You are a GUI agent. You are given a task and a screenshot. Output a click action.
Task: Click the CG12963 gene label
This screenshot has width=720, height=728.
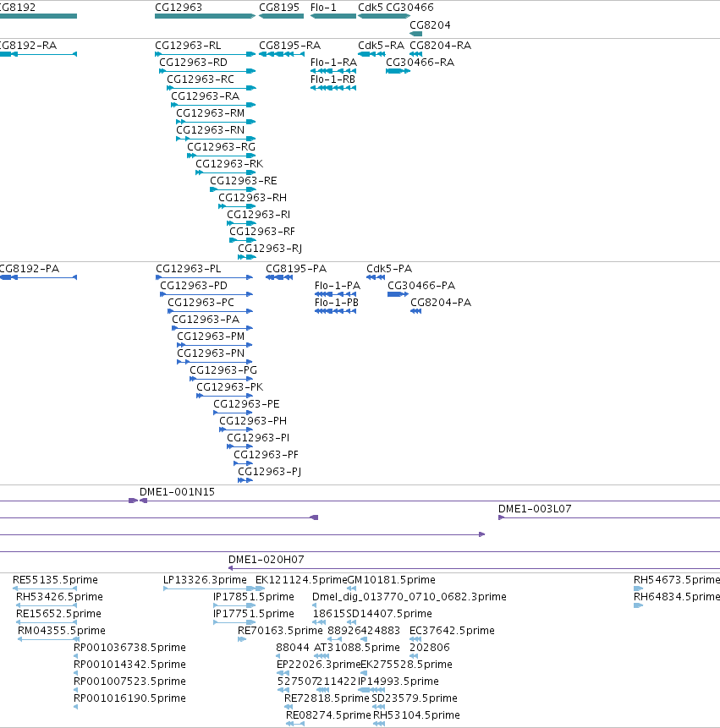(x=179, y=8)
